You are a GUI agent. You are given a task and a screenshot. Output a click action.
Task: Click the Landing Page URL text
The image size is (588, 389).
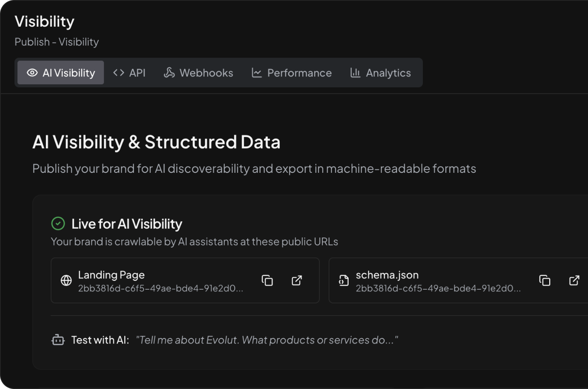coord(160,288)
